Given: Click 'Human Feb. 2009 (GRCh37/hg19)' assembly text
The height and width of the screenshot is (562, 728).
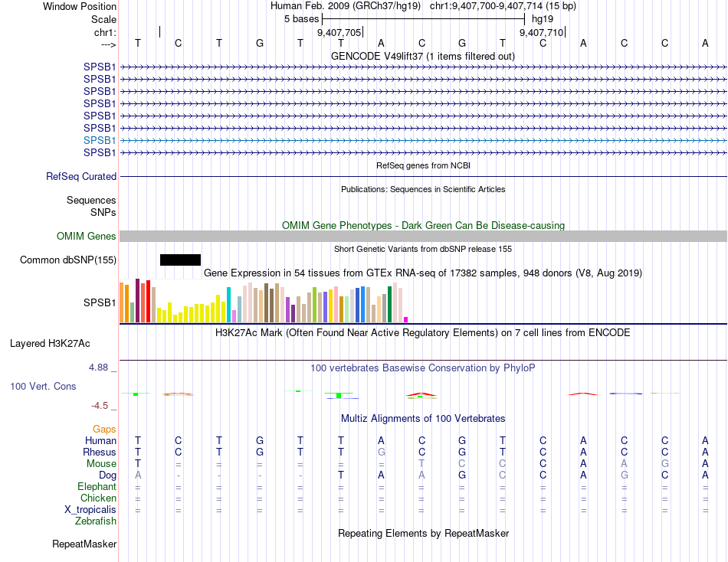Looking at the screenshot, I should (346, 6).
